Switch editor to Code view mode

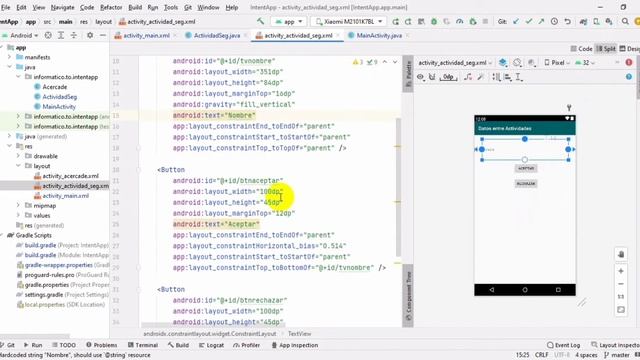(581, 49)
